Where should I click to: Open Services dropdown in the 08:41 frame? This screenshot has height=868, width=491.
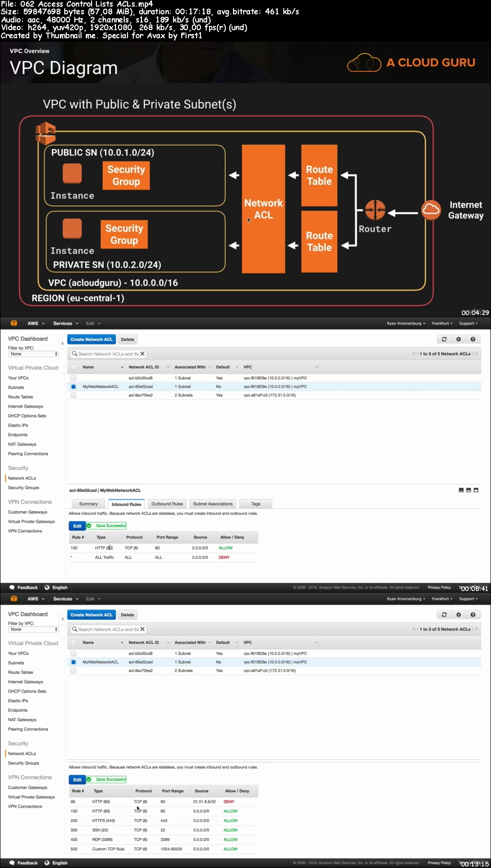pyautogui.click(x=66, y=323)
